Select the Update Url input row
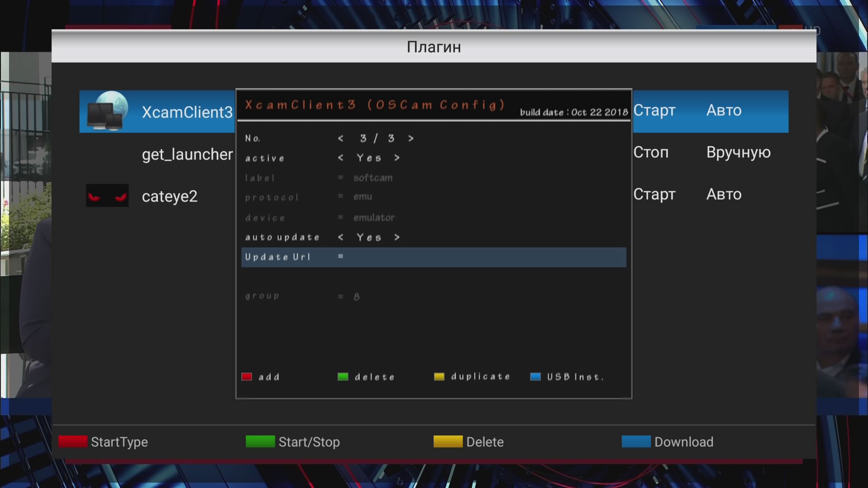This screenshot has width=868, height=488. [434, 257]
